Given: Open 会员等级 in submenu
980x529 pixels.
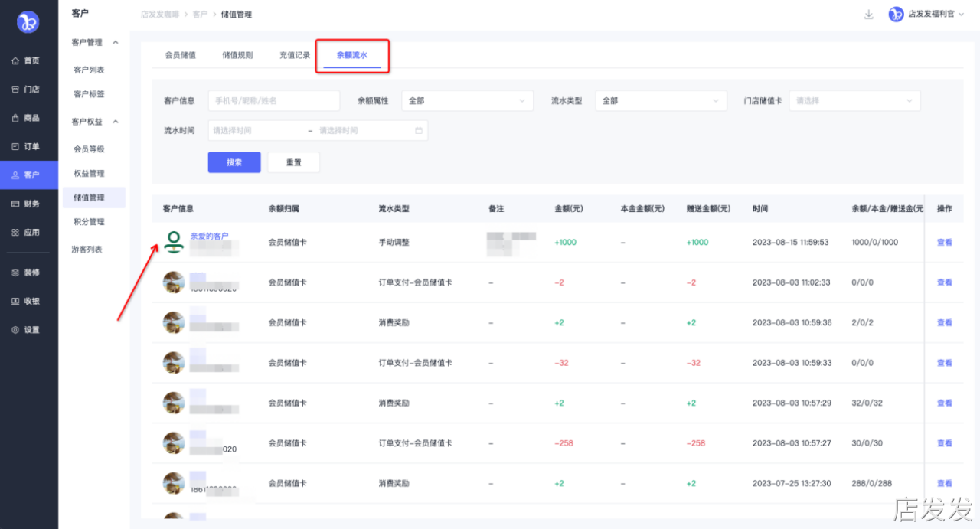Looking at the screenshot, I should [89, 149].
